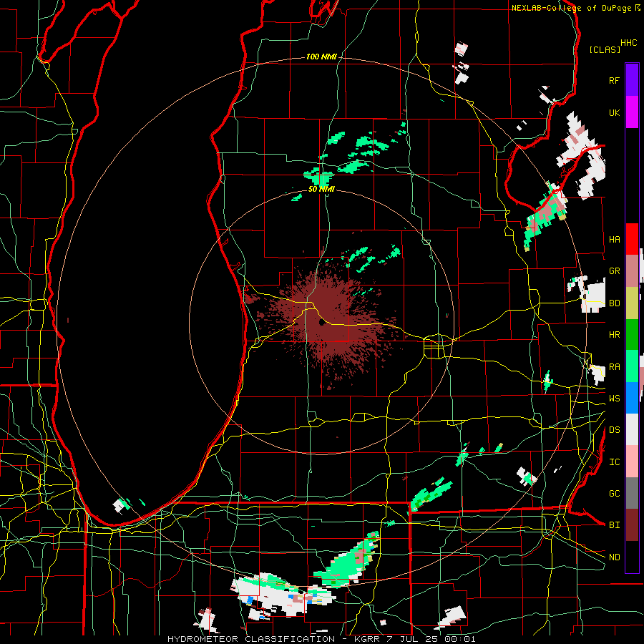Image resolution: width=644 pixels, height=644 pixels.
Task: Click the 'IC' legend label
Action: [x=614, y=462]
